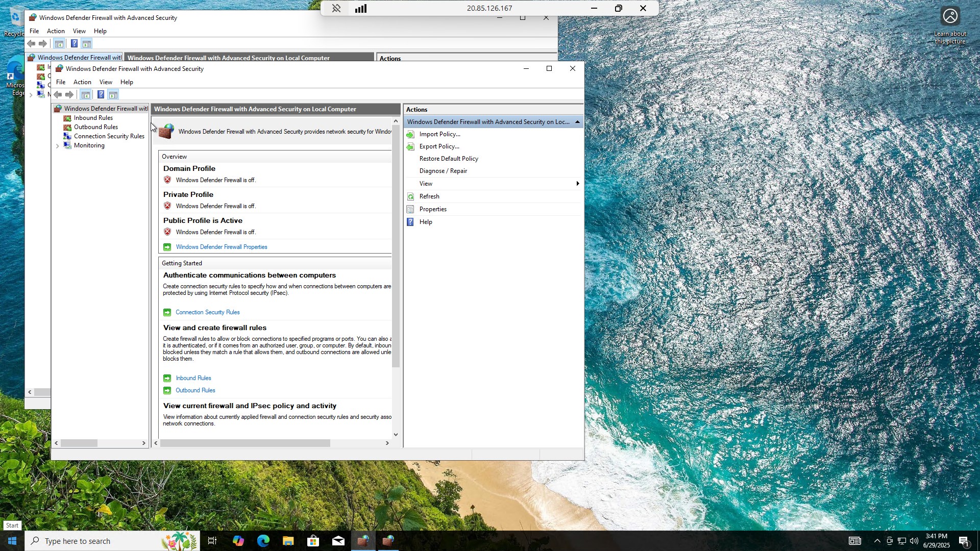This screenshot has width=980, height=551.
Task: Open File menu in background window
Action: point(34,31)
